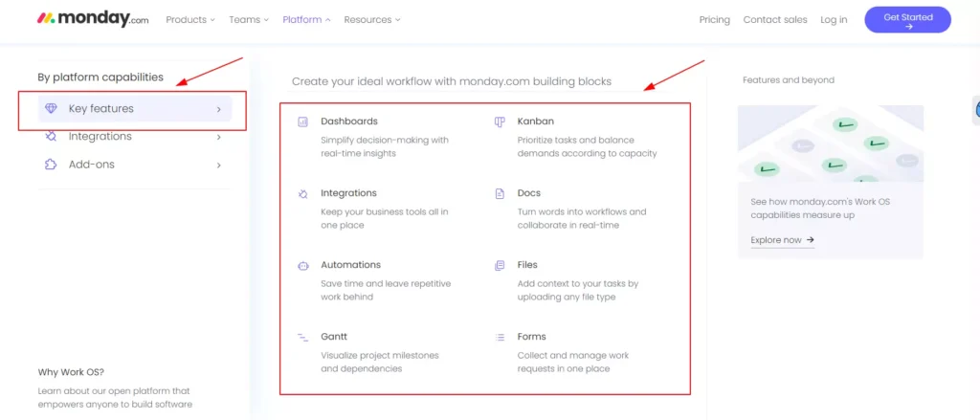The image size is (980, 420).
Task: Click the Get Started button
Action: click(908, 20)
